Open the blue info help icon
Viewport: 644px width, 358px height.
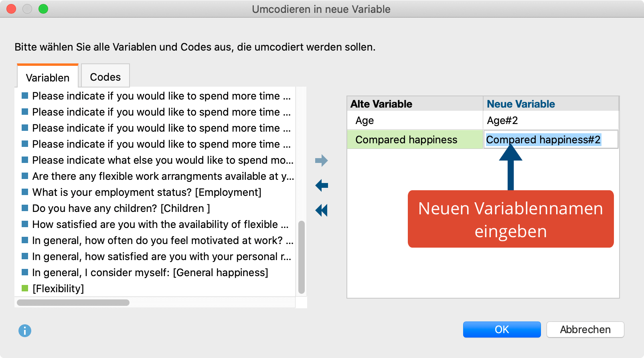click(25, 331)
